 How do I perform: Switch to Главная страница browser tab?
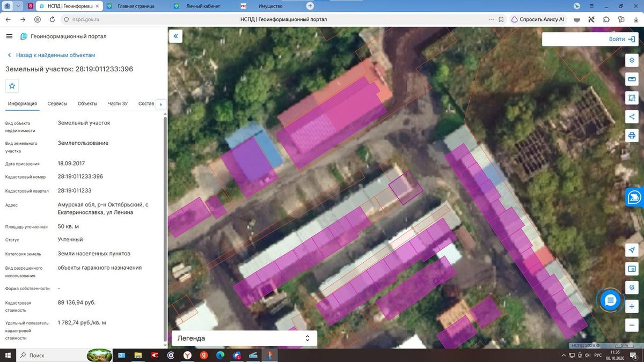click(x=137, y=6)
